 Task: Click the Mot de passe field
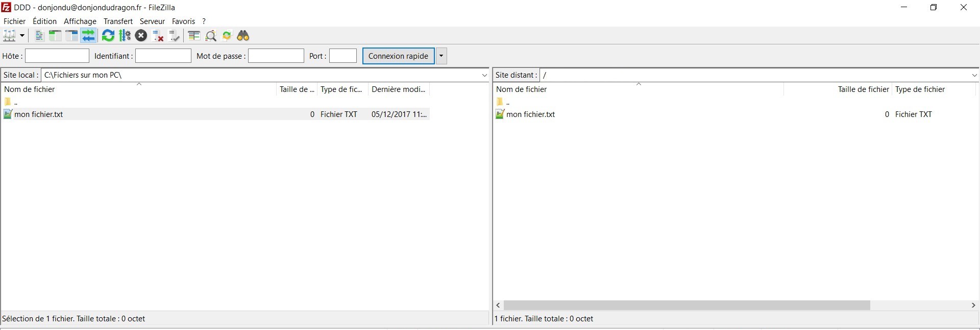[276, 56]
